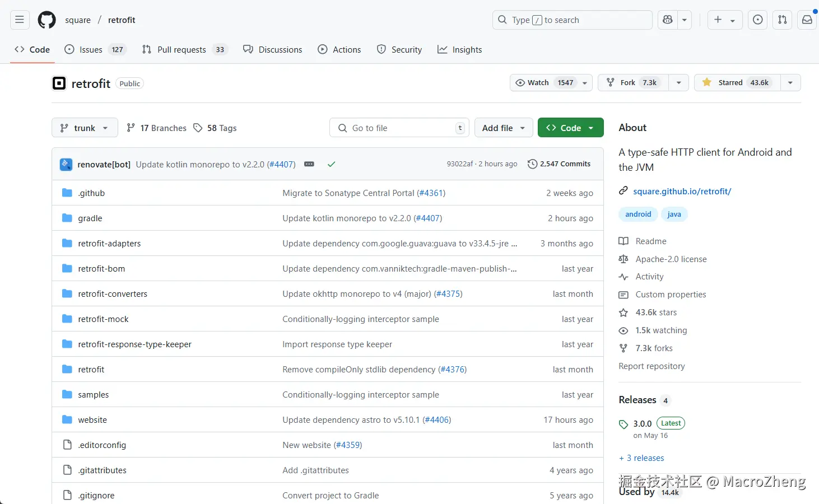Screen dimensions: 819x504
Task: Click the android topic tag
Action: point(638,214)
